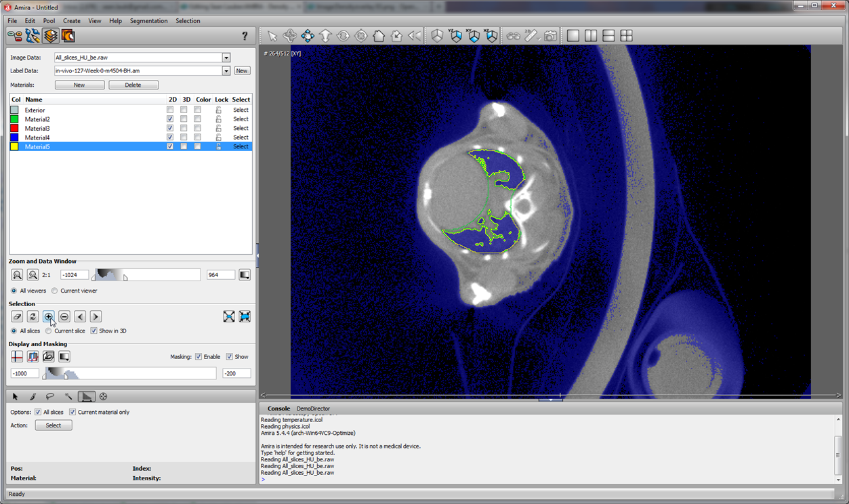Select the Current slice radio button

(x=49, y=331)
